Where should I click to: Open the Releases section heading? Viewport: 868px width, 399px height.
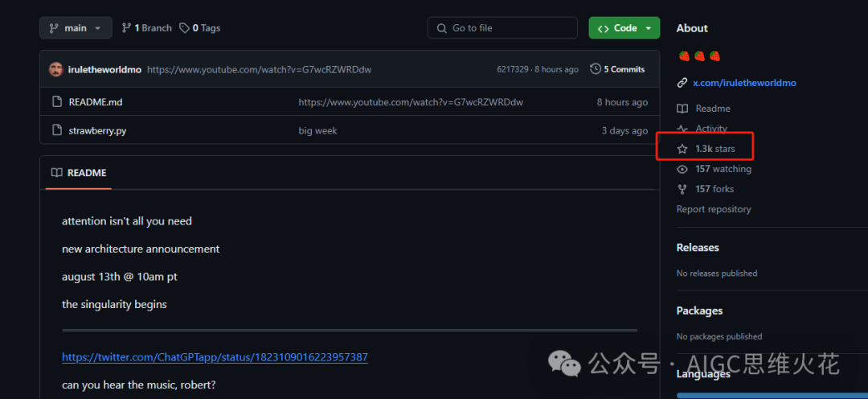[698, 247]
